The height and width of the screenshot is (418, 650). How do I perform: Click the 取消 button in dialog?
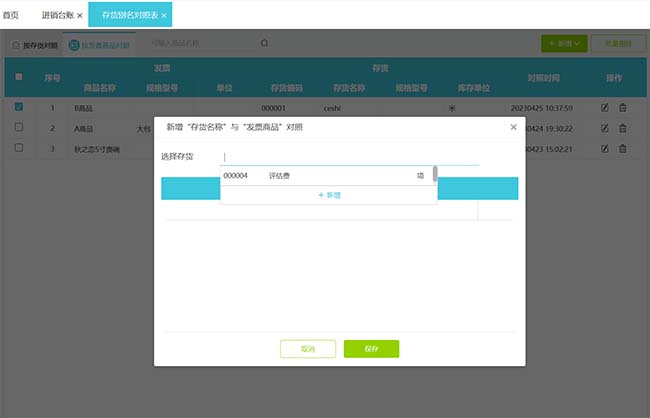click(x=307, y=349)
